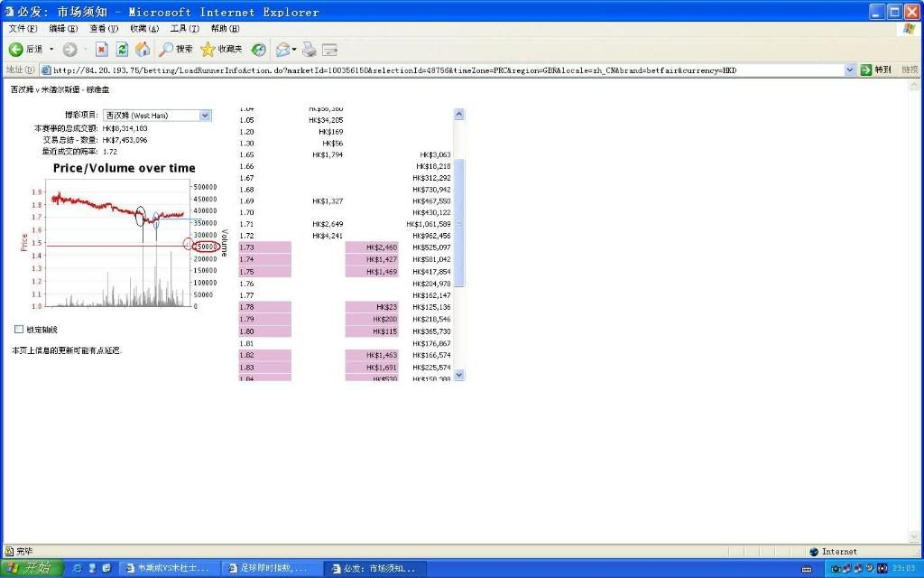Screen dimensions: 924x578
Task: Click the Print icon in toolbar
Action: click(x=310, y=49)
